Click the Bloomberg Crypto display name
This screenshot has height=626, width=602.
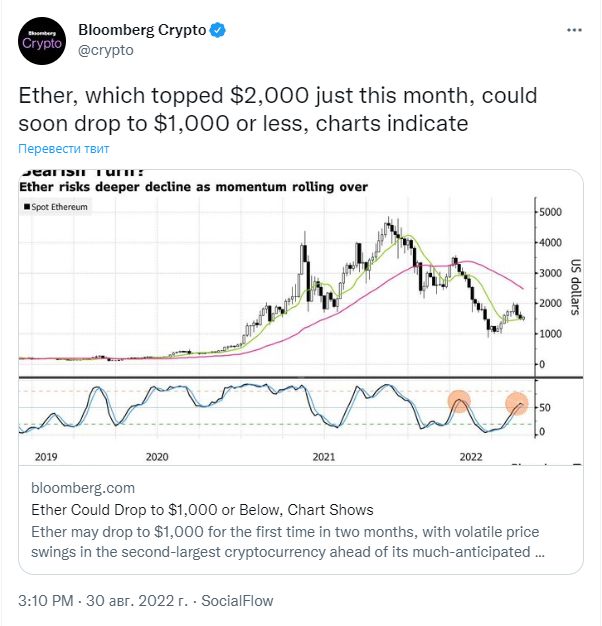(x=142, y=30)
